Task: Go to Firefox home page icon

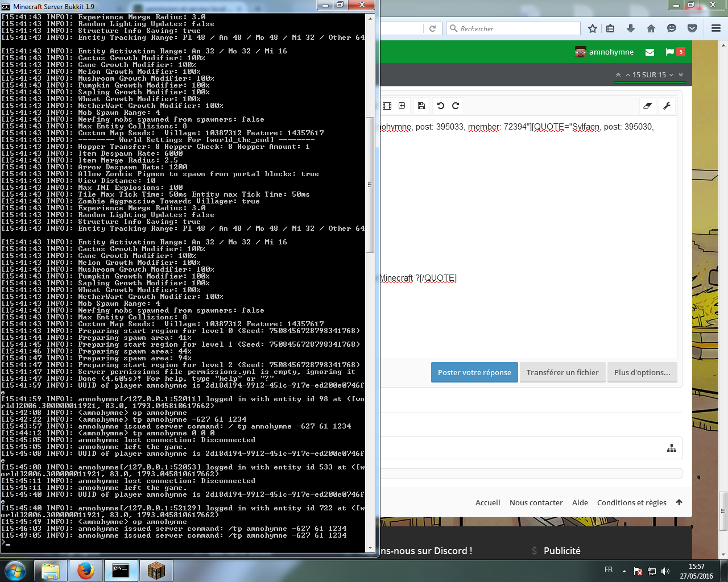Action: click(651, 28)
